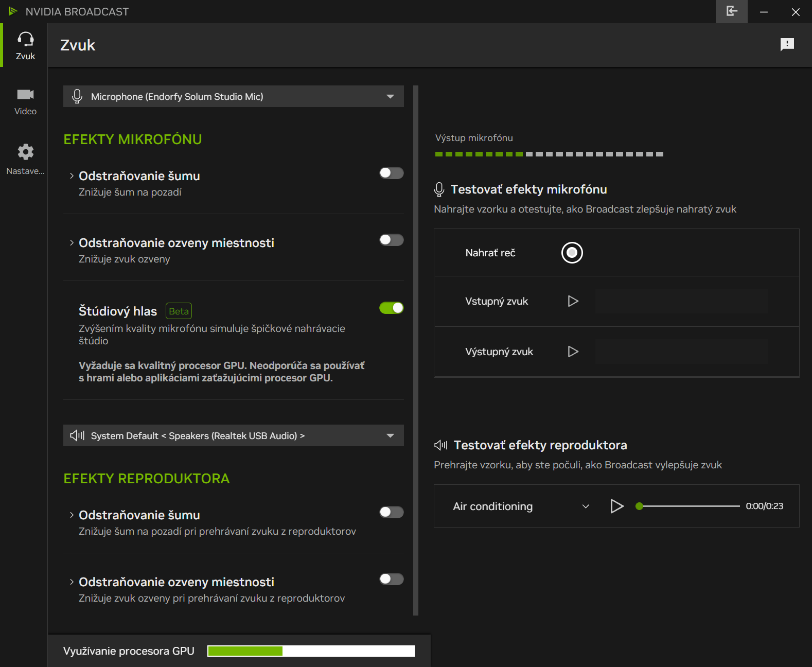
Task: Turn on speaker Odstraňovanie ozveny miestnosti toggle
Action: tap(391, 579)
